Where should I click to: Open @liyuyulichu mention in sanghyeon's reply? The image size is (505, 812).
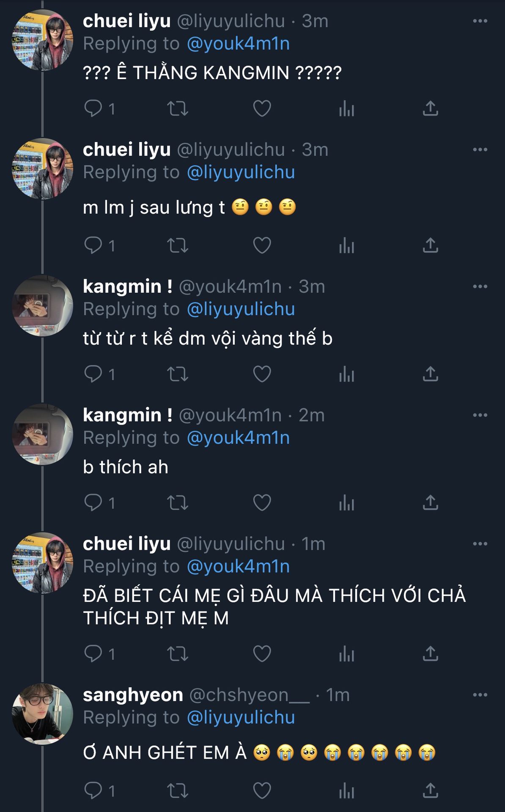(241, 717)
